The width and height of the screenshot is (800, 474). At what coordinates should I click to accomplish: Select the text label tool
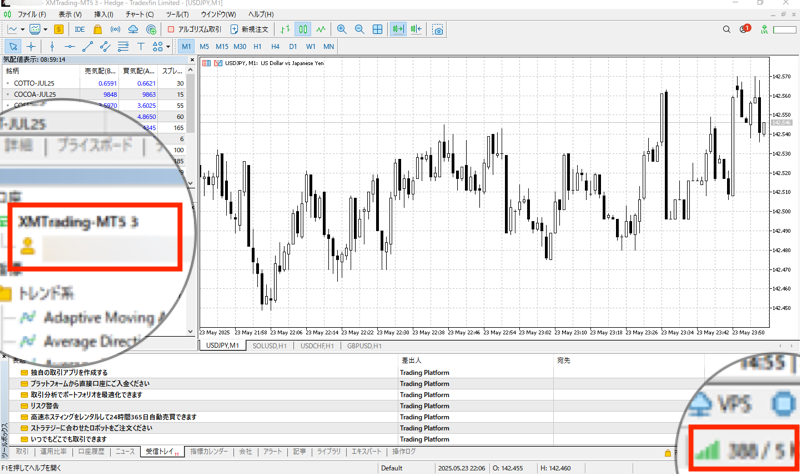(141, 46)
